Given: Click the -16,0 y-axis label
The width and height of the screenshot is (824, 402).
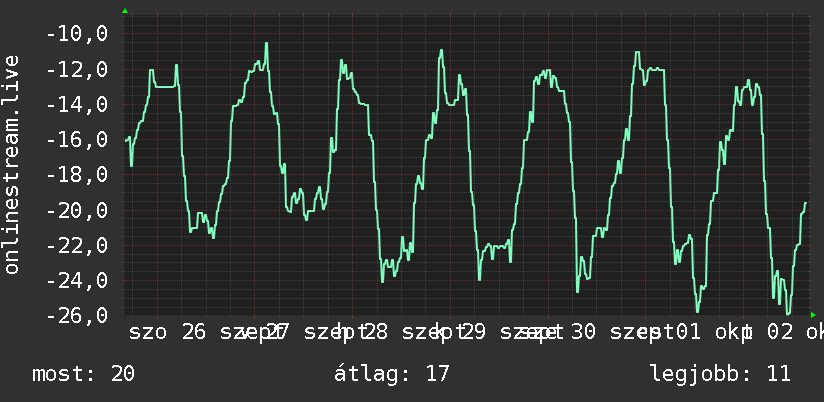Looking at the screenshot, I should coord(77,140).
